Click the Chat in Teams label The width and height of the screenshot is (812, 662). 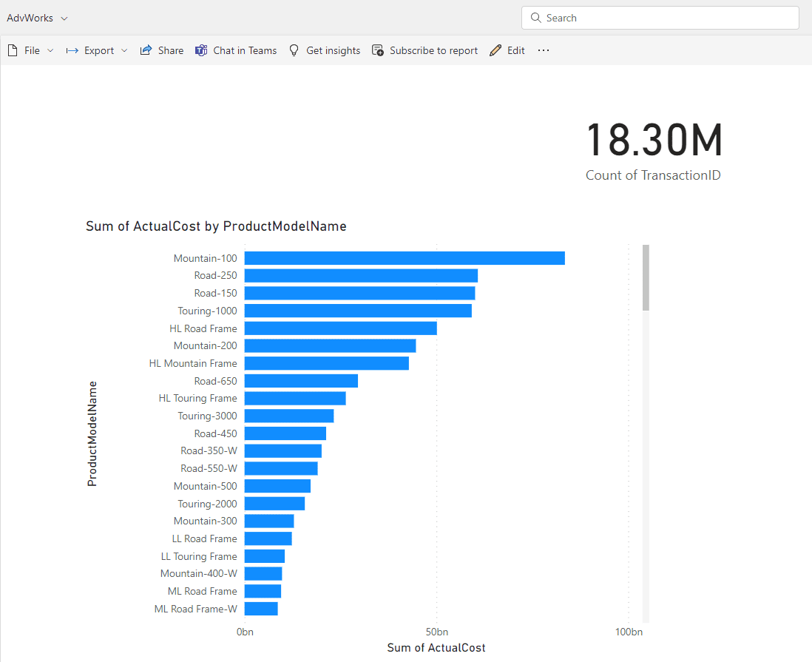(x=245, y=50)
